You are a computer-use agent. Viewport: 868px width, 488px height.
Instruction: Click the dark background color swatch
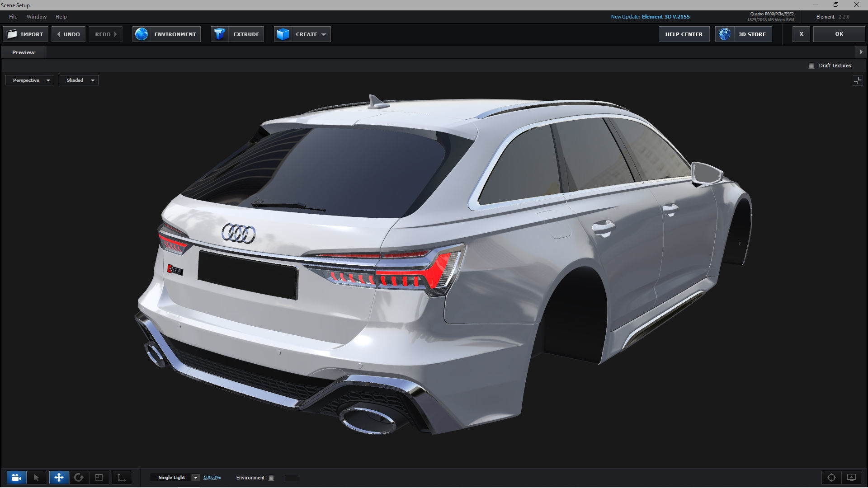click(x=292, y=478)
